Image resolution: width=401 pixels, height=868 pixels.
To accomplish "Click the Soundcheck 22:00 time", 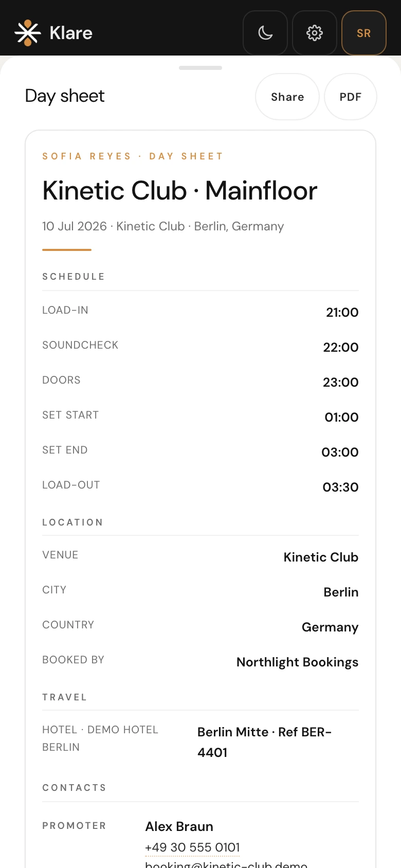I will (341, 347).
